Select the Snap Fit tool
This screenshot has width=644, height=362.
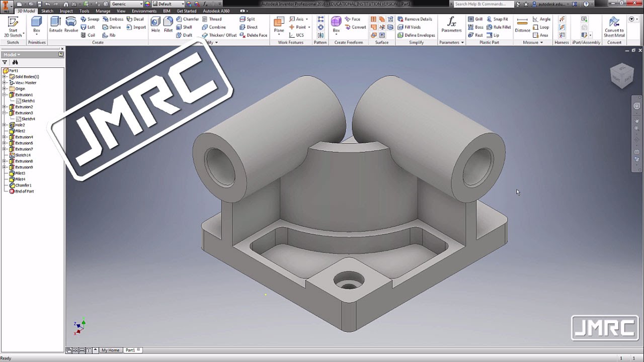pyautogui.click(x=497, y=19)
